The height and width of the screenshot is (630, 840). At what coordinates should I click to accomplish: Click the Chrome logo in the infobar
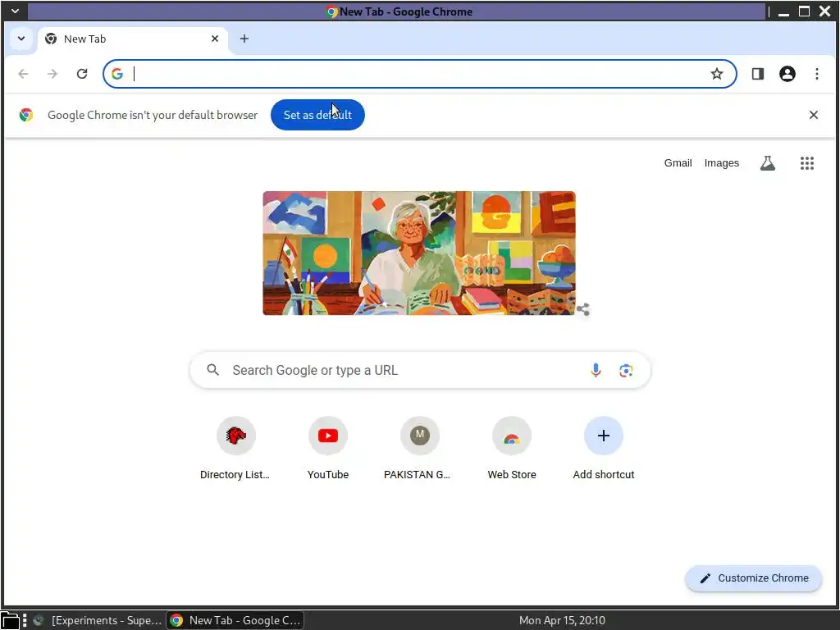coord(25,115)
